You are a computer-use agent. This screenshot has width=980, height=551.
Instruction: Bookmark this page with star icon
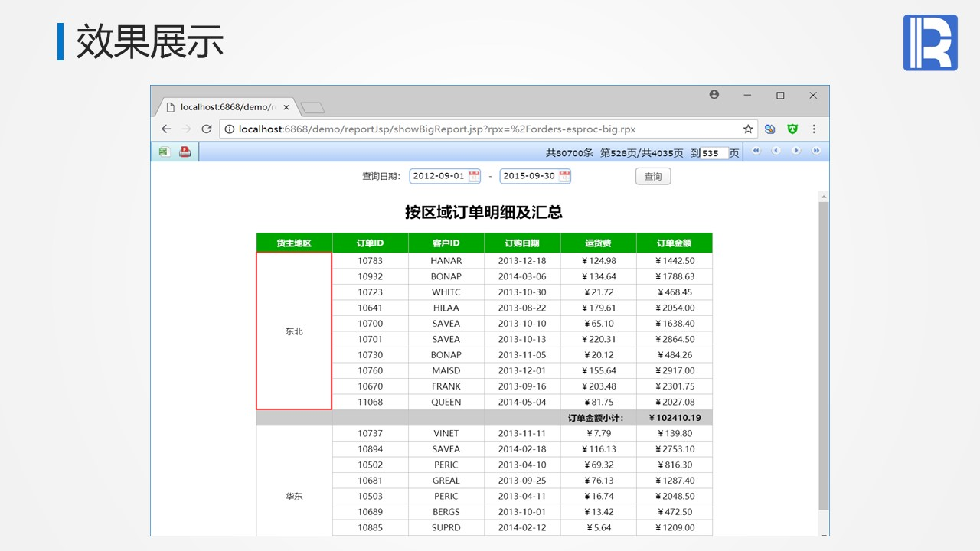pos(748,129)
